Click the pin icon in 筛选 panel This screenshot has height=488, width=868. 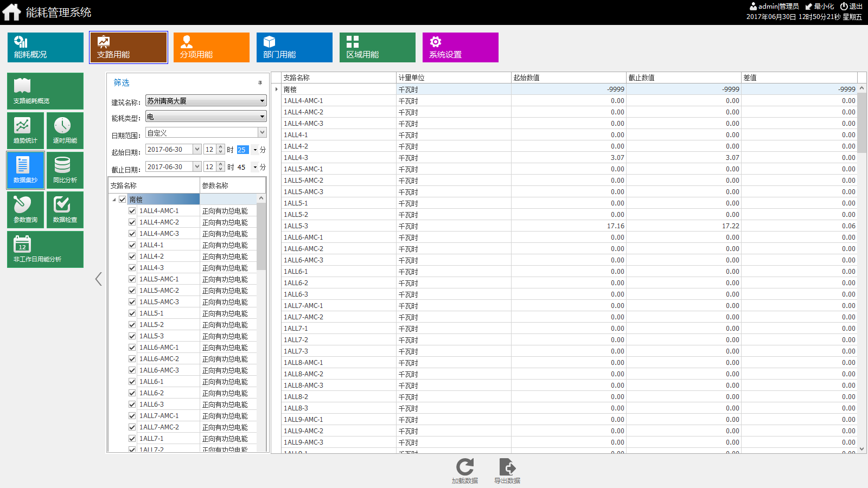pos(260,83)
